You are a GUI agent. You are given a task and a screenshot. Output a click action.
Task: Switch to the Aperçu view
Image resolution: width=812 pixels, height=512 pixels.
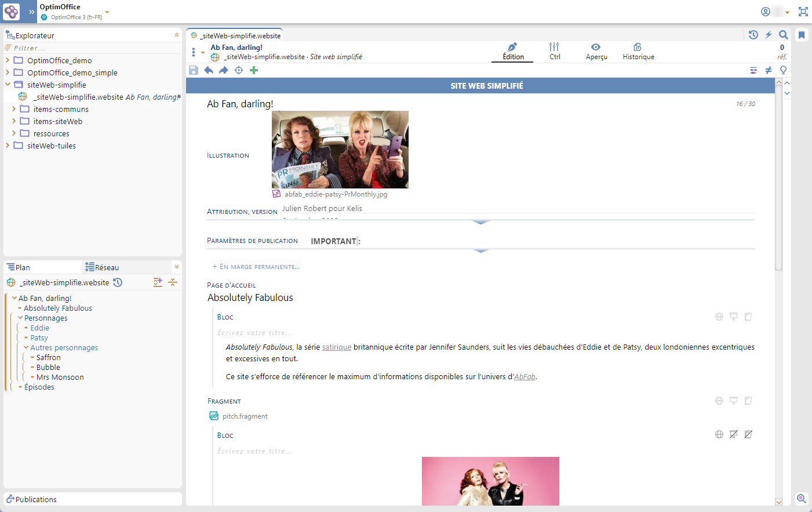pyautogui.click(x=596, y=51)
